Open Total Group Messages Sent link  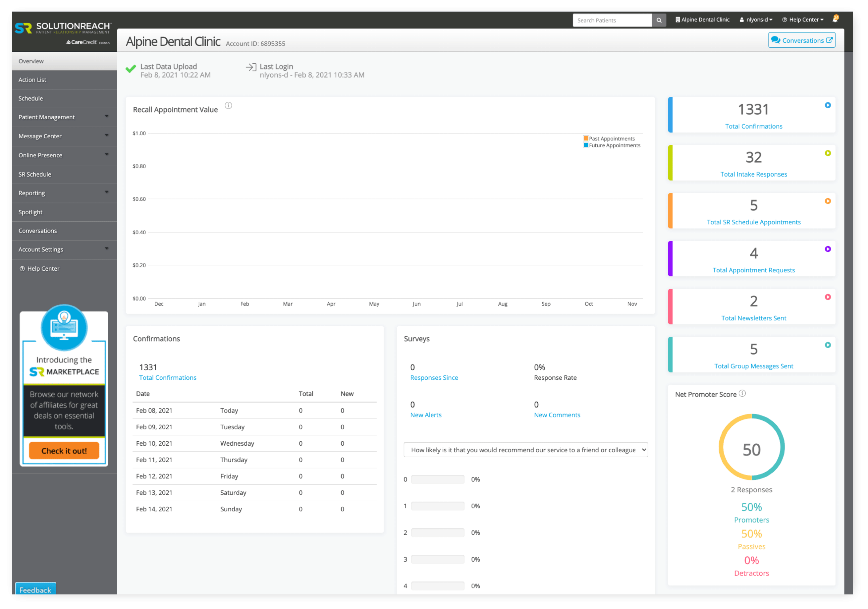coord(753,366)
